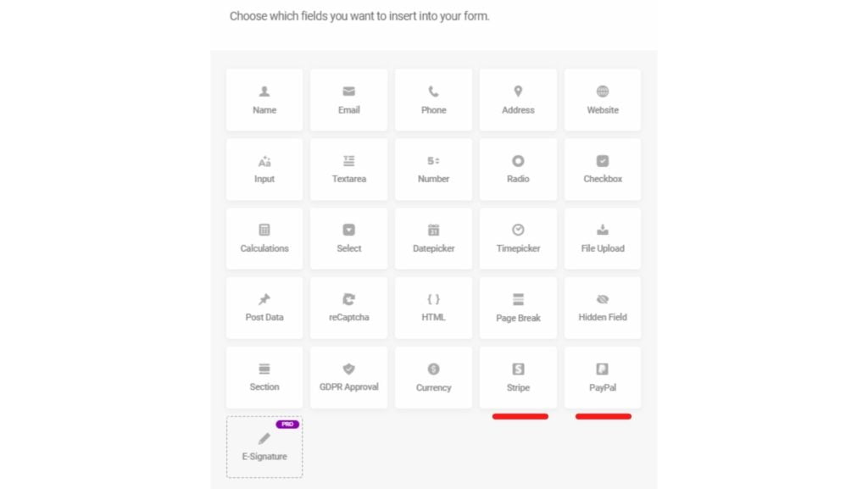The height and width of the screenshot is (489, 868).
Task: Select the PayPal payment field
Action: [x=603, y=377]
